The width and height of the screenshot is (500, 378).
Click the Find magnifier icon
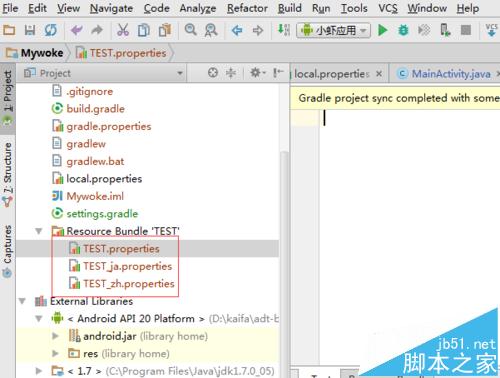click(191, 30)
